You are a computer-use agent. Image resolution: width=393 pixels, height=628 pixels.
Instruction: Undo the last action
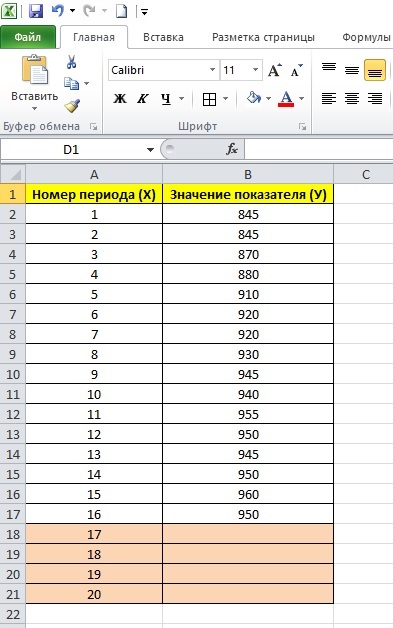coord(58,11)
